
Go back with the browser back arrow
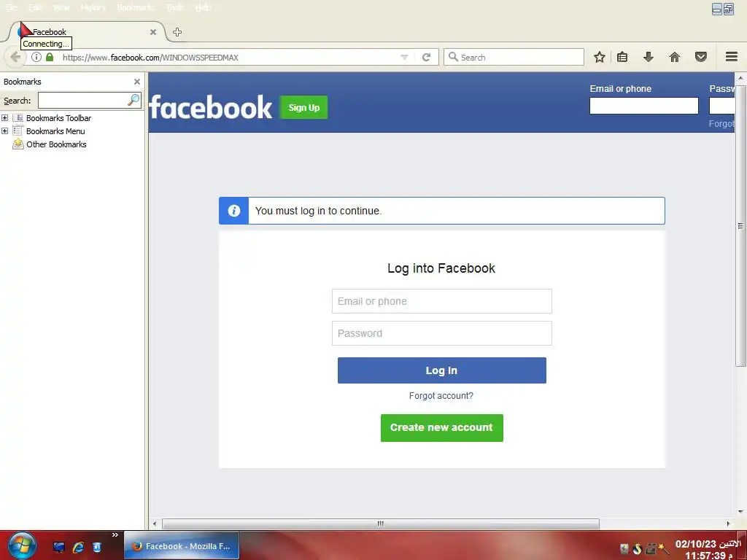coord(15,57)
